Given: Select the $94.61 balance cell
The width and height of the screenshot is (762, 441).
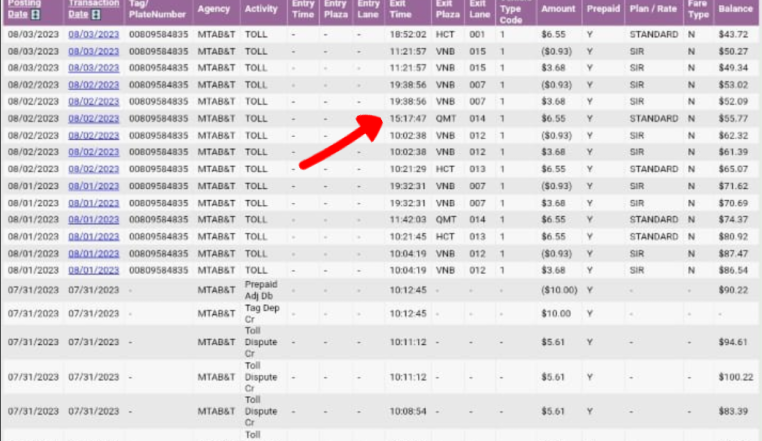Looking at the screenshot, I should (733, 342).
